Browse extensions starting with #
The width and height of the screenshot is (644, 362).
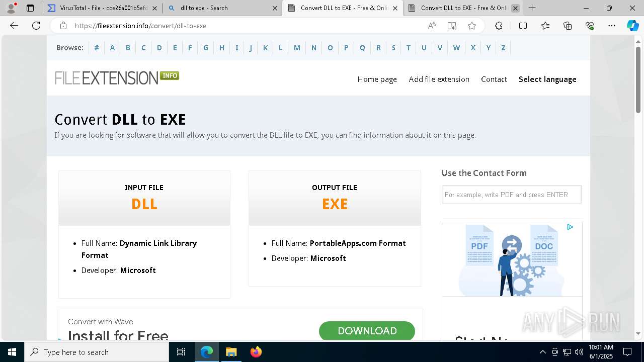pyautogui.click(x=97, y=48)
